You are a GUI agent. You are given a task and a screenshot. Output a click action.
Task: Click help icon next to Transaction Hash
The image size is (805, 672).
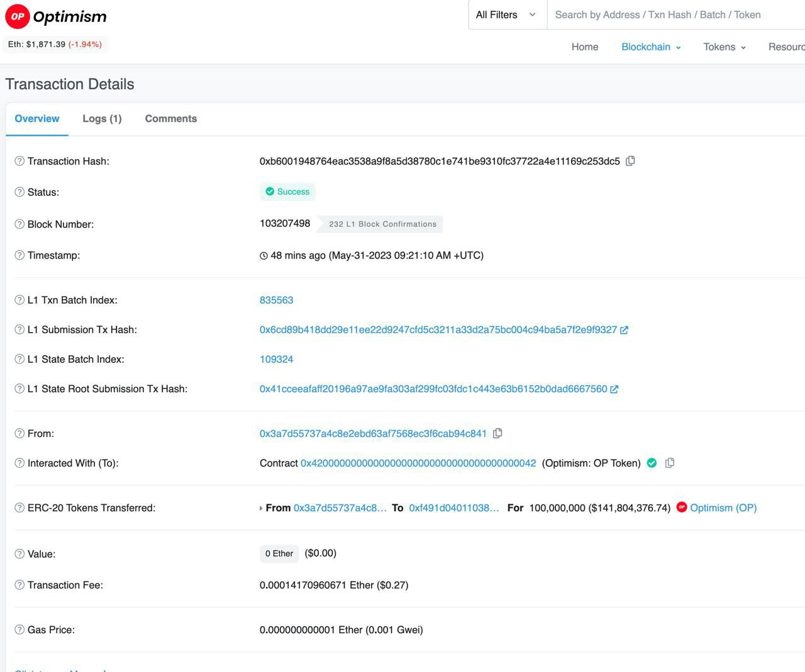[19, 161]
